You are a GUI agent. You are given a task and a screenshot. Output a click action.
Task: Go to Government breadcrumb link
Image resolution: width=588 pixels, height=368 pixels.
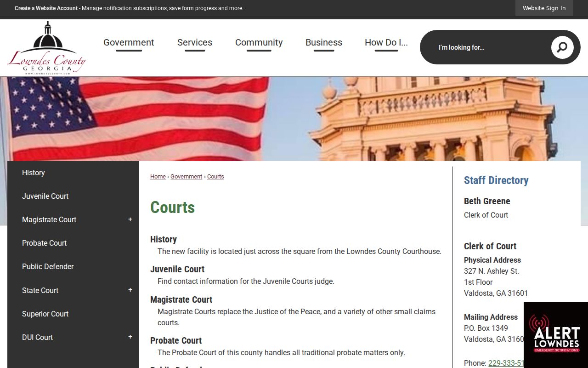click(186, 177)
